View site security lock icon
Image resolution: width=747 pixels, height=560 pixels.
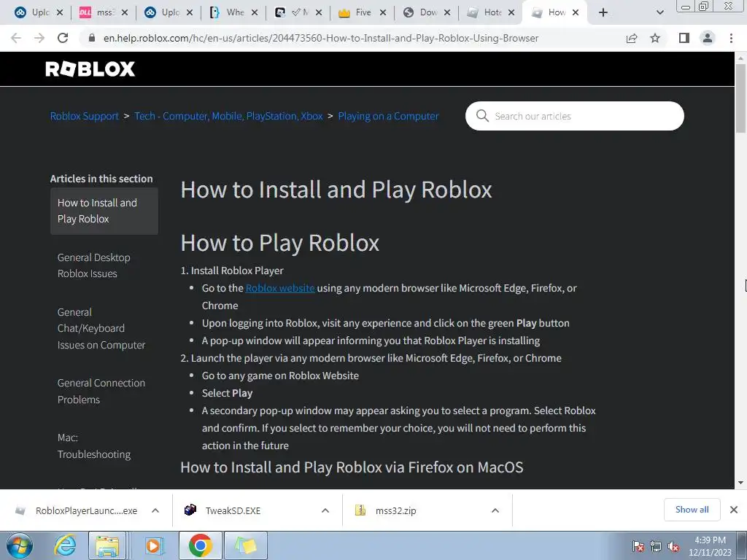(x=92, y=38)
